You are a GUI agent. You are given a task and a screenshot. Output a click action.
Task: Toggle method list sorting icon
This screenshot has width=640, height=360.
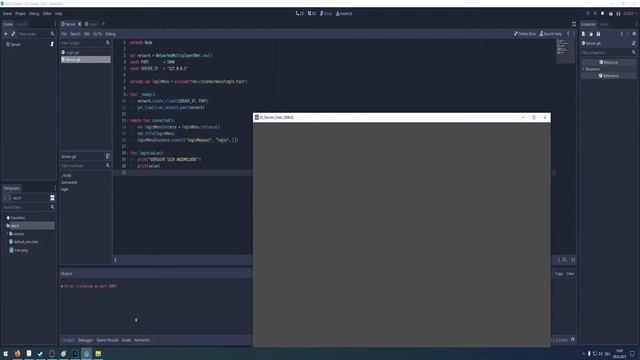point(108,156)
